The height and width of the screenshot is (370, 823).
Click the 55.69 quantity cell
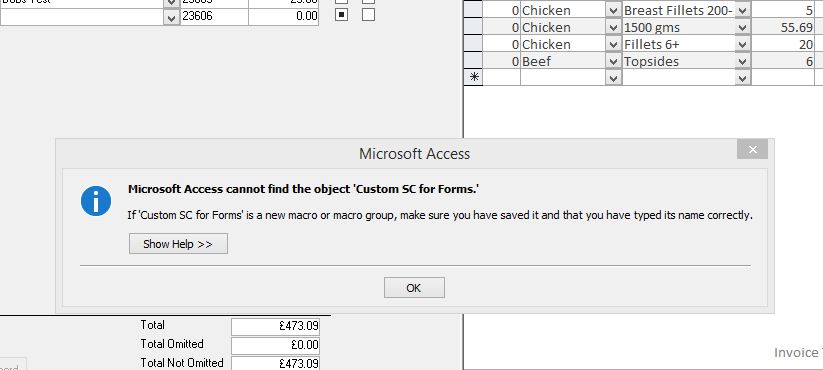783,27
